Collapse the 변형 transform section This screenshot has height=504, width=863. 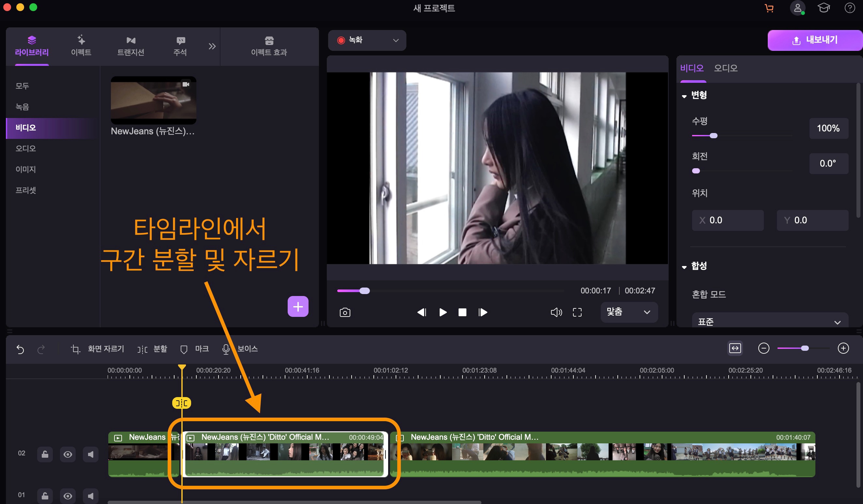tap(684, 96)
